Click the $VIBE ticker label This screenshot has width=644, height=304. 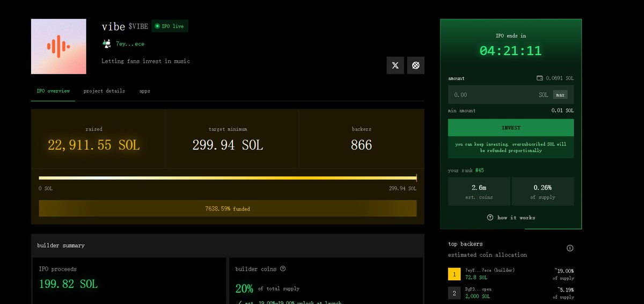pos(138,26)
